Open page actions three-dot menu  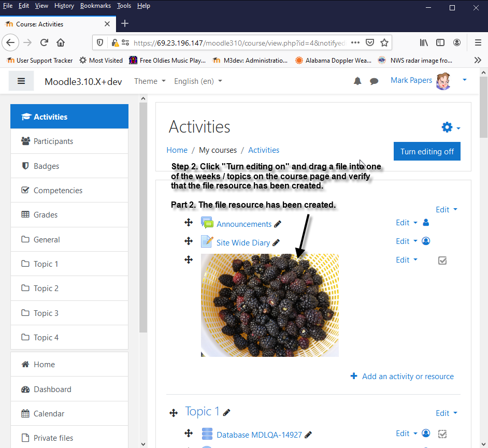tap(355, 42)
